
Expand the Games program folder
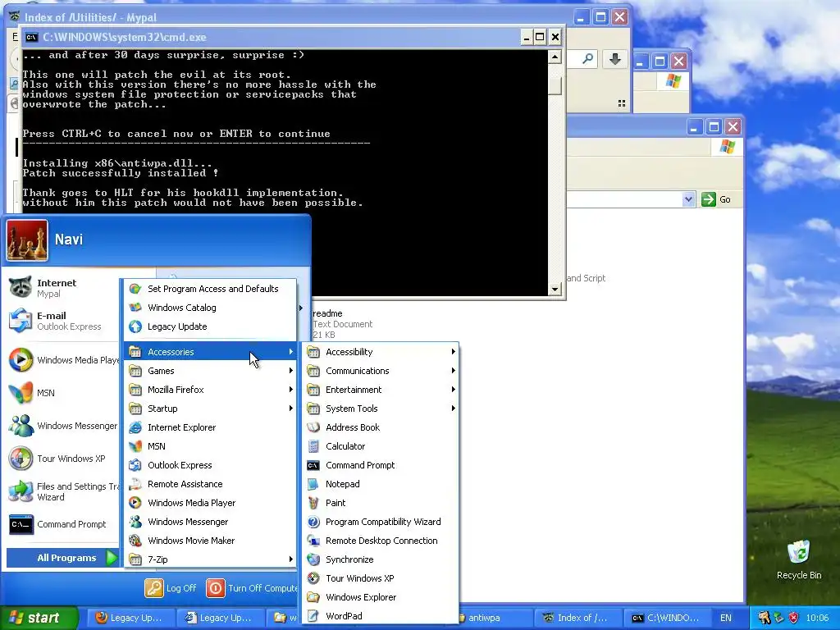point(210,371)
